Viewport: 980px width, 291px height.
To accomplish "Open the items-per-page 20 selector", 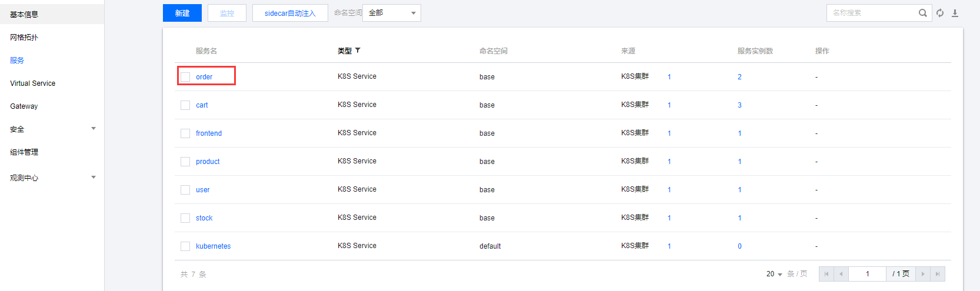I will click(774, 274).
